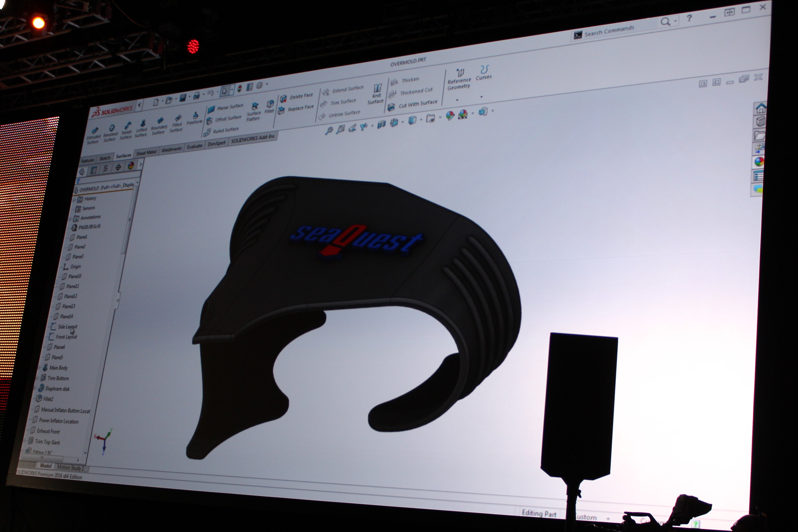This screenshot has width=798, height=532.
Task: Click the Delete Face icon
Action: (283, 99)
